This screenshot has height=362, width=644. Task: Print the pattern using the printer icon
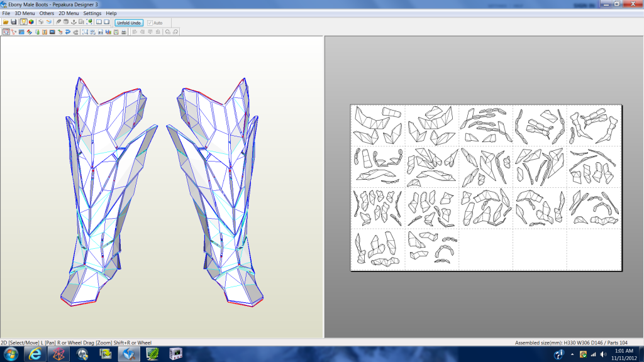[124, 32]
